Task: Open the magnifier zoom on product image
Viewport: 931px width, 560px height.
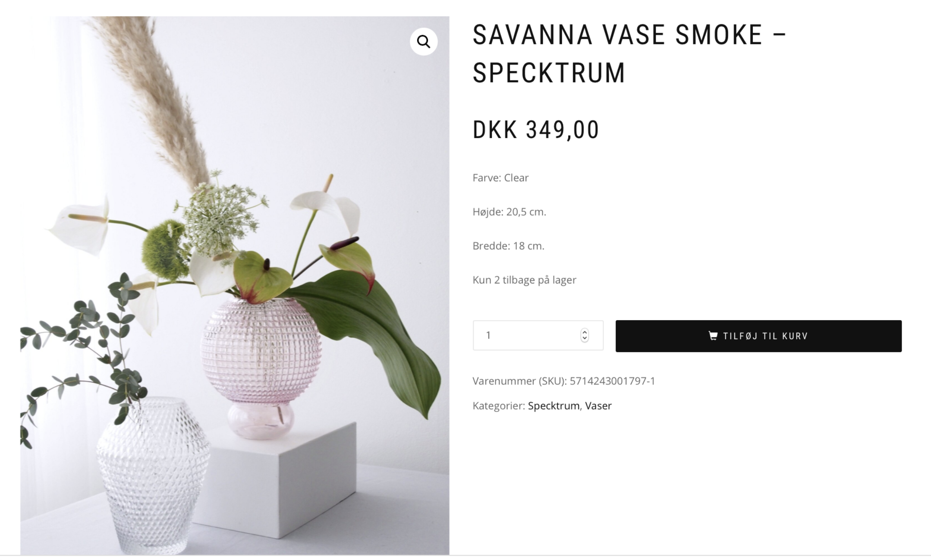Action: pos(423,42)
